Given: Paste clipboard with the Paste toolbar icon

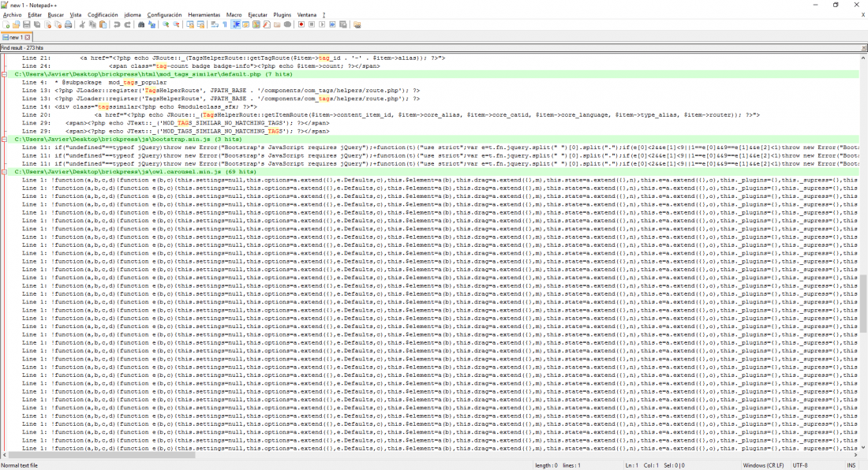Looking at the screenshot, I should pos(103,24).
